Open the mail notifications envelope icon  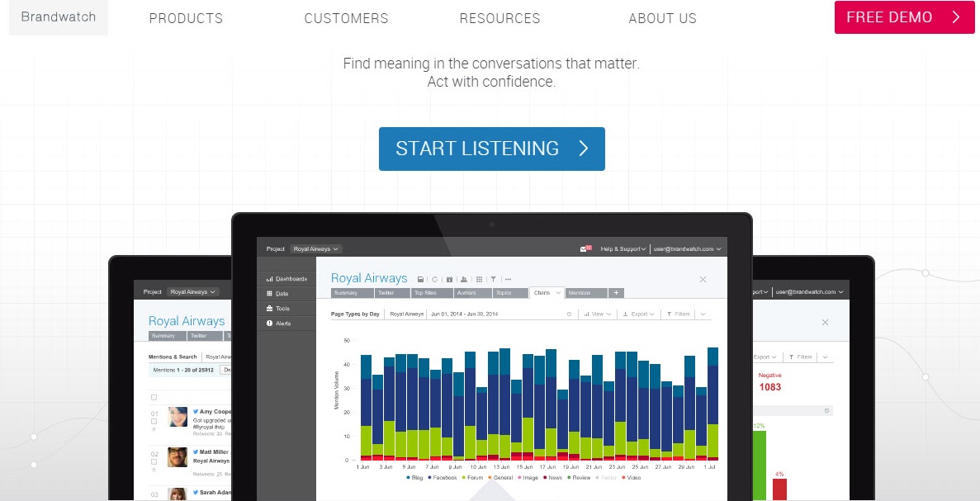pos(585,248)
